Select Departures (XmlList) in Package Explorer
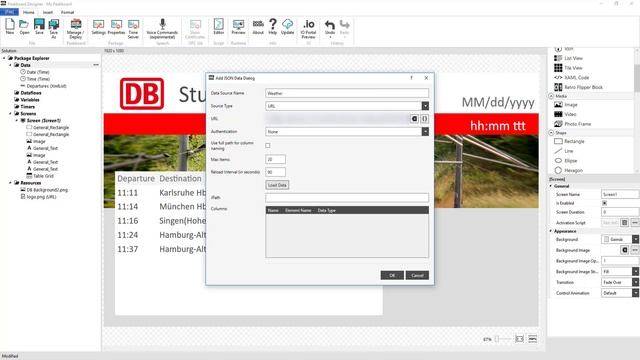640x360 pixels. [x=43, y=86]
